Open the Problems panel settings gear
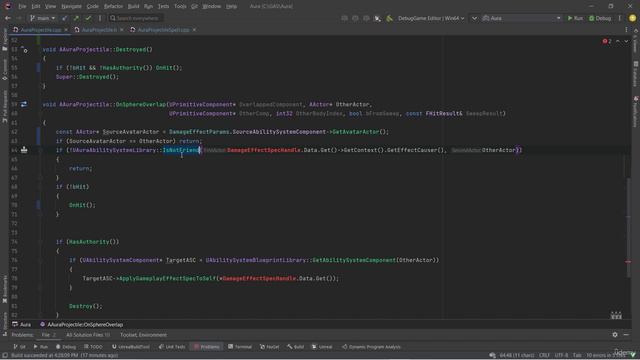This screenshot has height=360, width=640. pyautogui.click(x=615, y=335)
